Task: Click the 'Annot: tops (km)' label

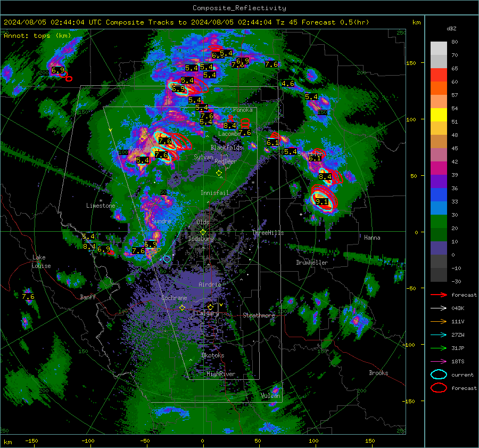Action: coord(37,36)
